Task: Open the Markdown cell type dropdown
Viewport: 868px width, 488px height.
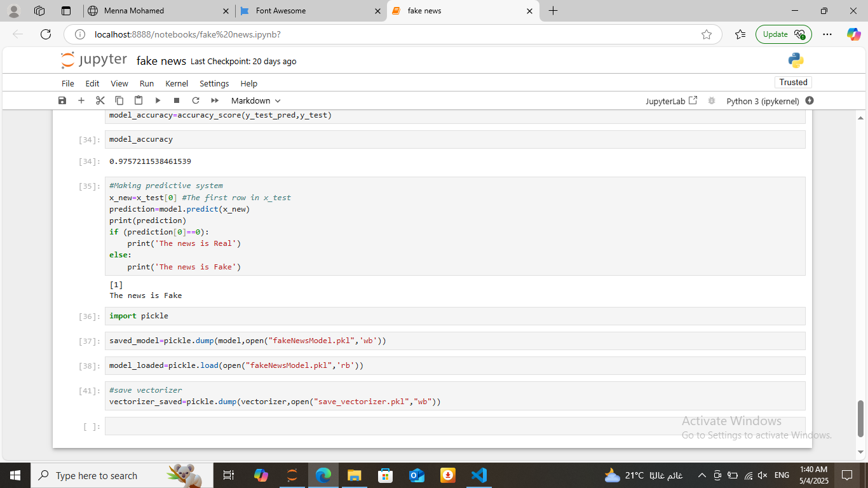Action: tap(255, 100)
